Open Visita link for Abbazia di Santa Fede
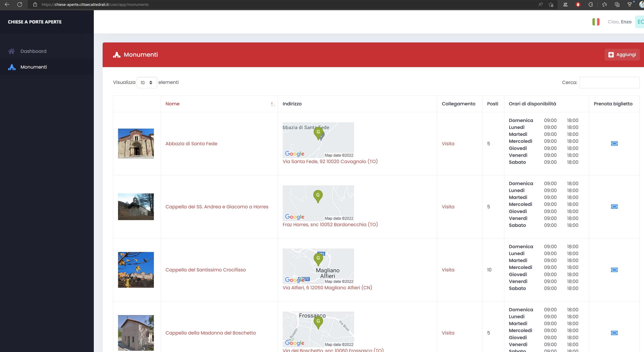The height and width of the screenshot is (352, 644). [x=448, y=144]
